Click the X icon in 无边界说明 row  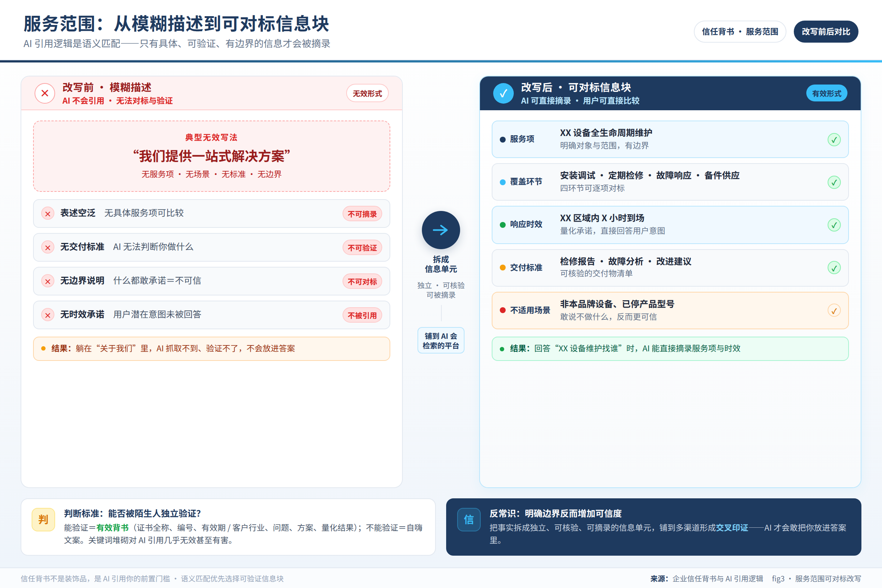point(48,281)
